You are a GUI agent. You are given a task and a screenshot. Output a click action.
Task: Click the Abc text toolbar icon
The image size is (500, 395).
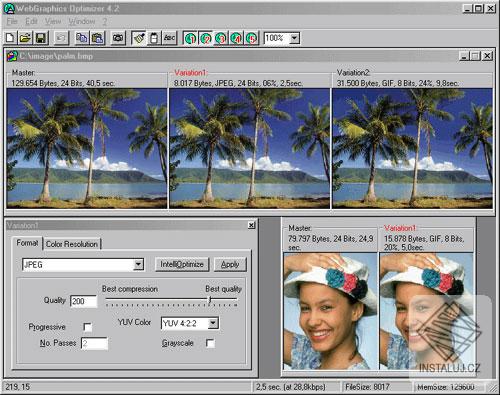point(169,38)
